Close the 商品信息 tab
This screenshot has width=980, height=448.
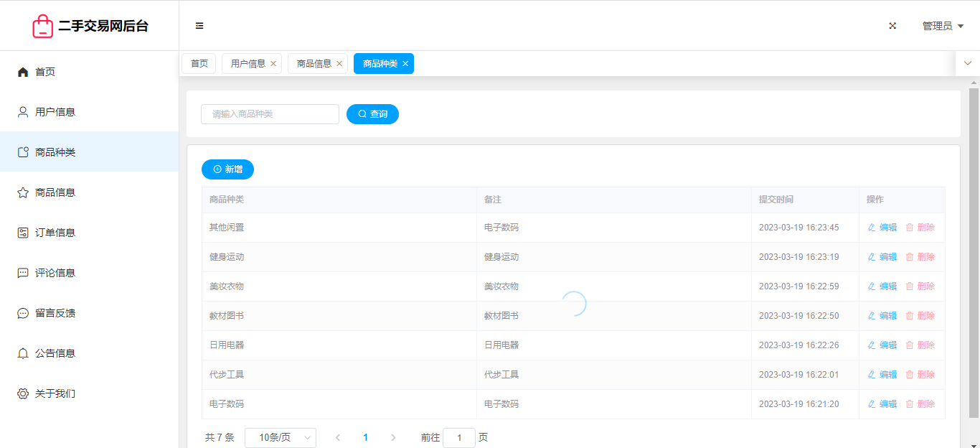click(339, 64)
